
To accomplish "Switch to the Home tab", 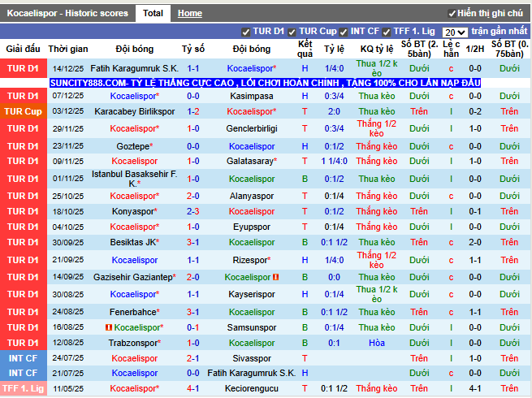I will (190, 13).
